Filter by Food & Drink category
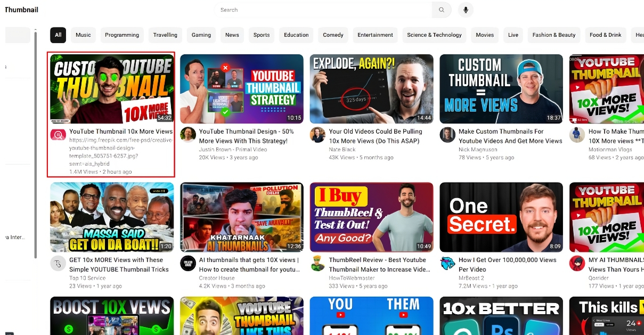The height and width of the screenshot is (335, 644). [x=606, y=35]
